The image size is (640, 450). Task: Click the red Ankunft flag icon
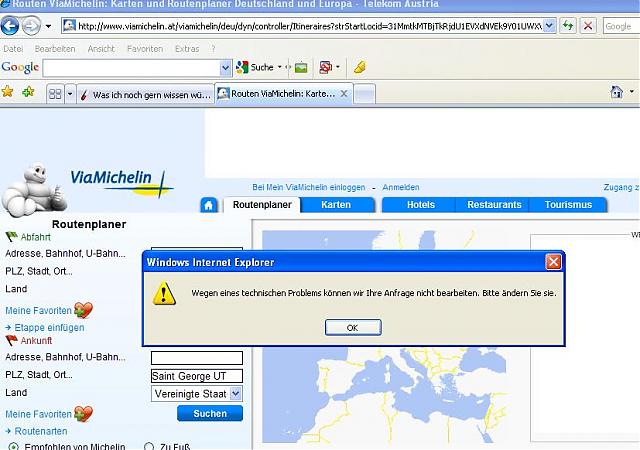click(x=11, y=340)
